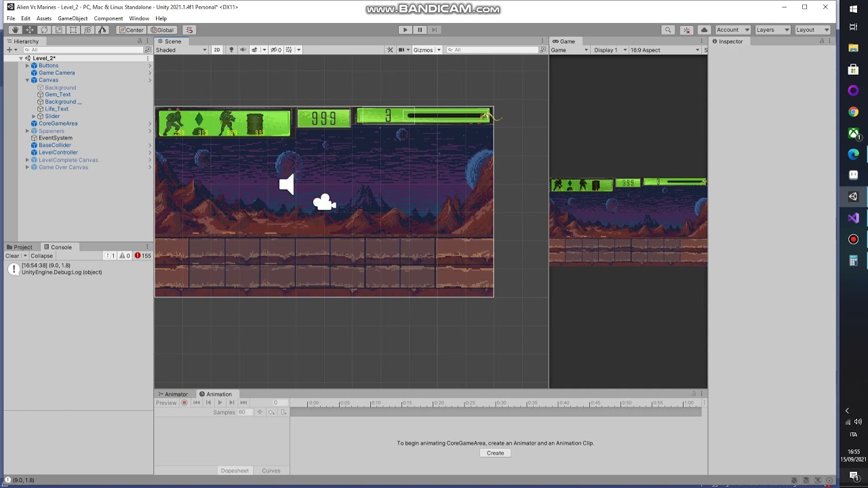Expand Game Over Canvas in Hierarchy

pos(27,167)
